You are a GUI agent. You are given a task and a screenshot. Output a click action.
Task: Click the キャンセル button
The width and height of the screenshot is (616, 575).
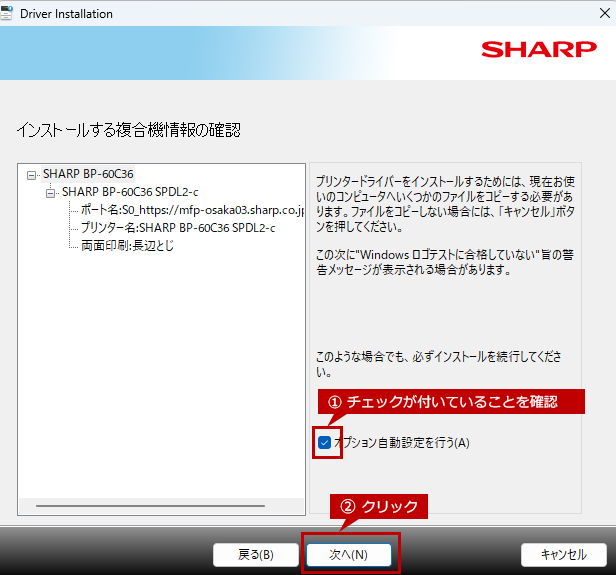(564, 555)
